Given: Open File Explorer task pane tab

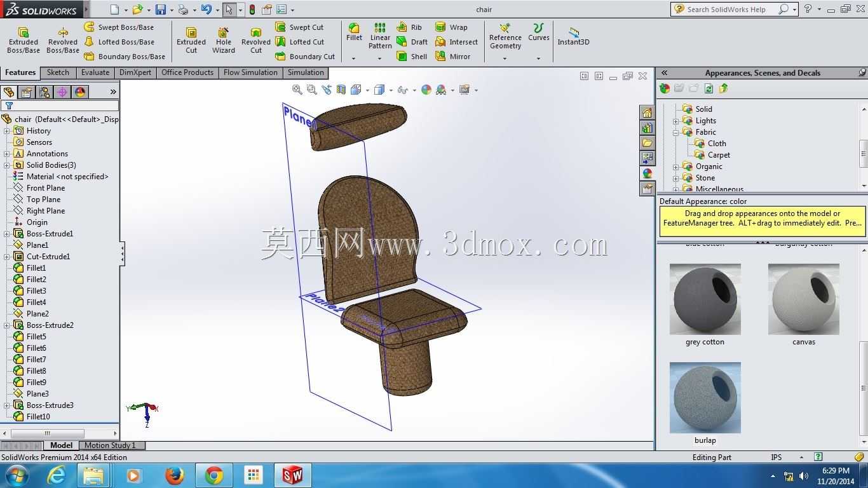Looking at the screenshot, I should (647, 143).
